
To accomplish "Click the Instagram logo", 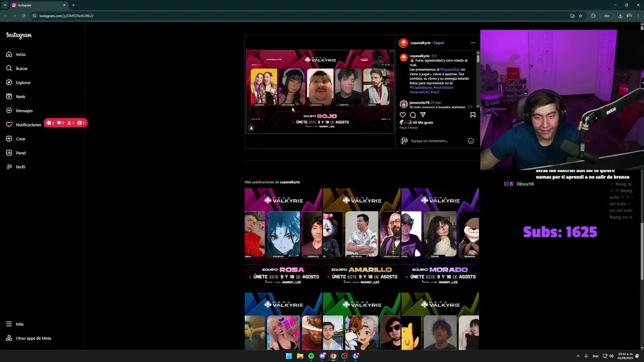I will 19,35.
